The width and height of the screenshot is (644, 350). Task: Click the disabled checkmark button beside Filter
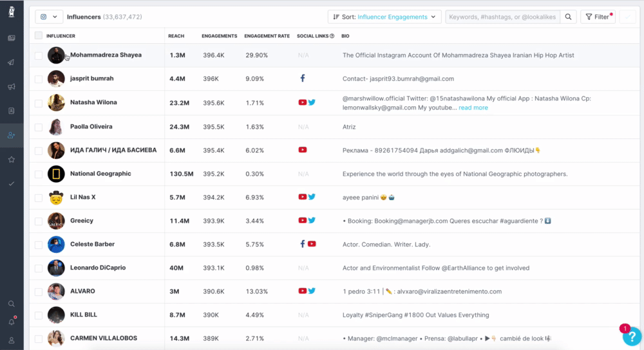coord(627,17)
